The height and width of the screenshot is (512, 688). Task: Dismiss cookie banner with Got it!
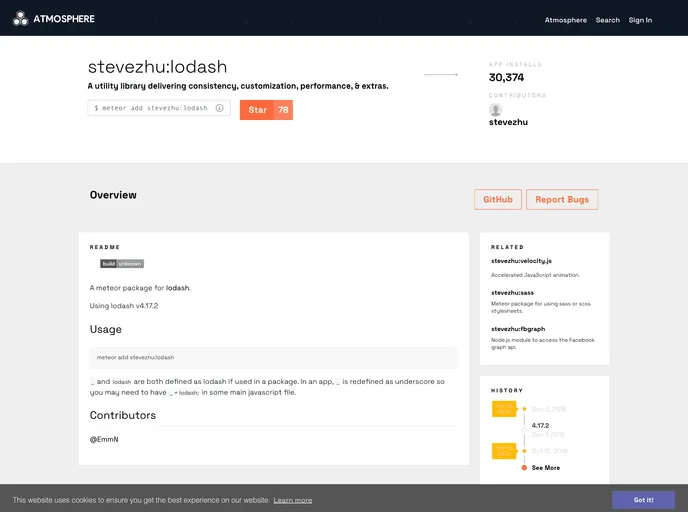coord(644,500)
